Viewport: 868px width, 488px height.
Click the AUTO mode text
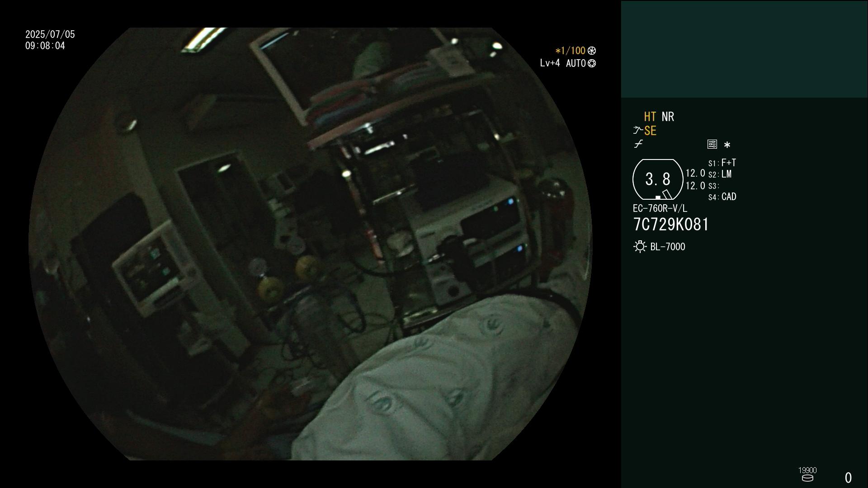coord(576,63)
